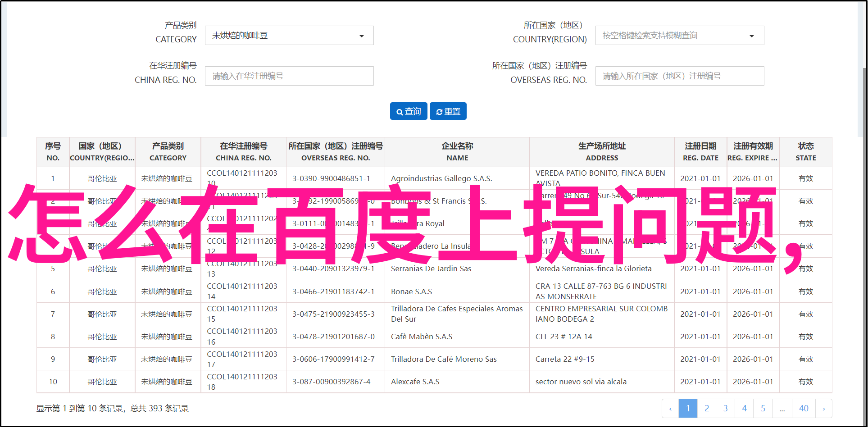Click the previous page arrow

[670, 409]
